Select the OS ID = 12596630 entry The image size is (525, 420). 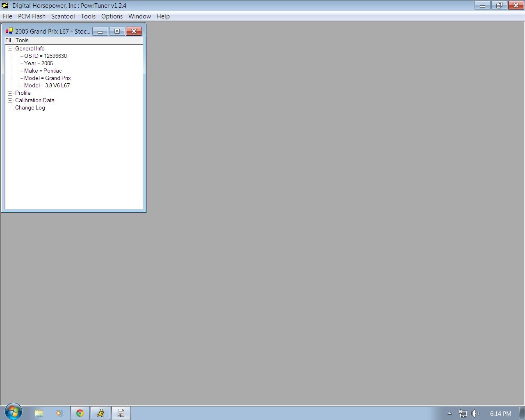[46, 56]
